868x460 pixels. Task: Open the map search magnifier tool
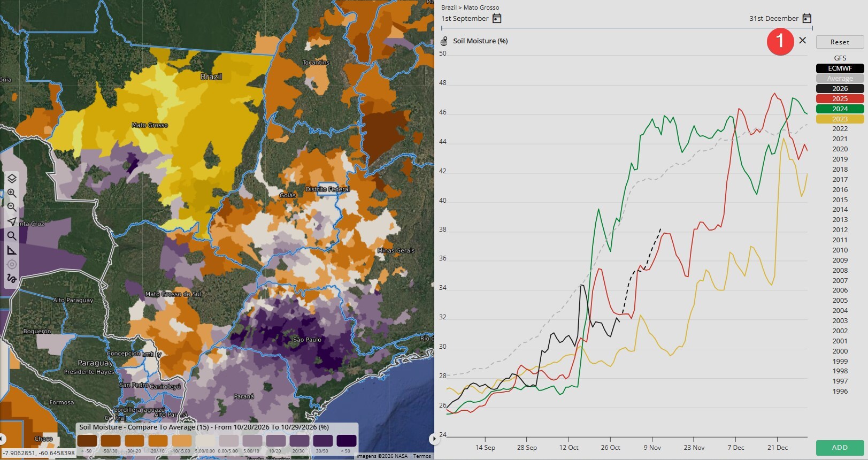coord(12,236)
